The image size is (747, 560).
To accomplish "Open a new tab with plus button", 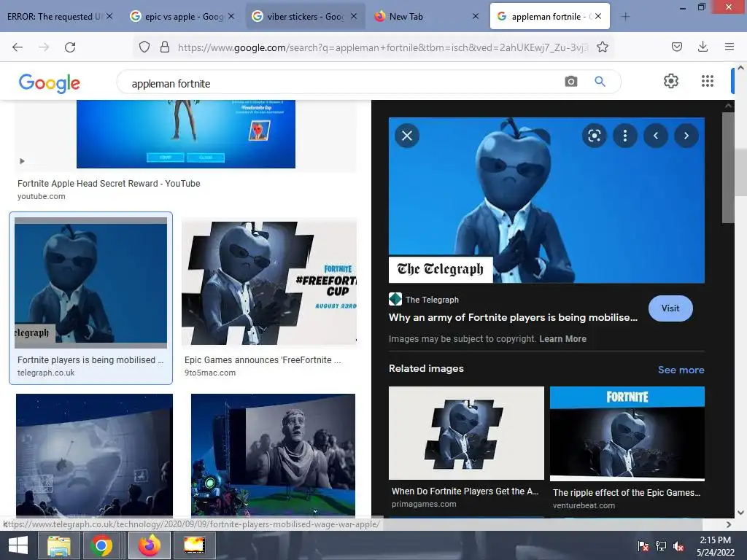I will pyautogui.click(x=625, y=17).
